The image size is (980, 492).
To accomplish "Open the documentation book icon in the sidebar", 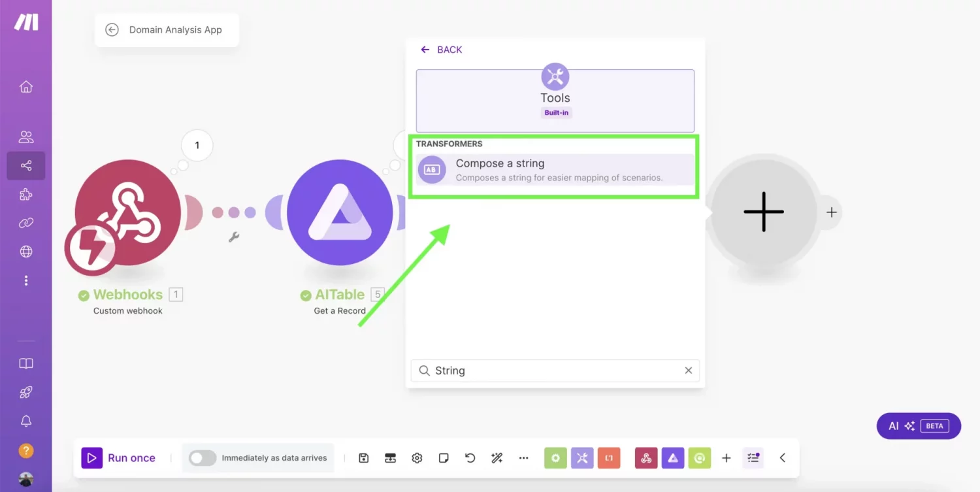I will (x=26, y=364).
